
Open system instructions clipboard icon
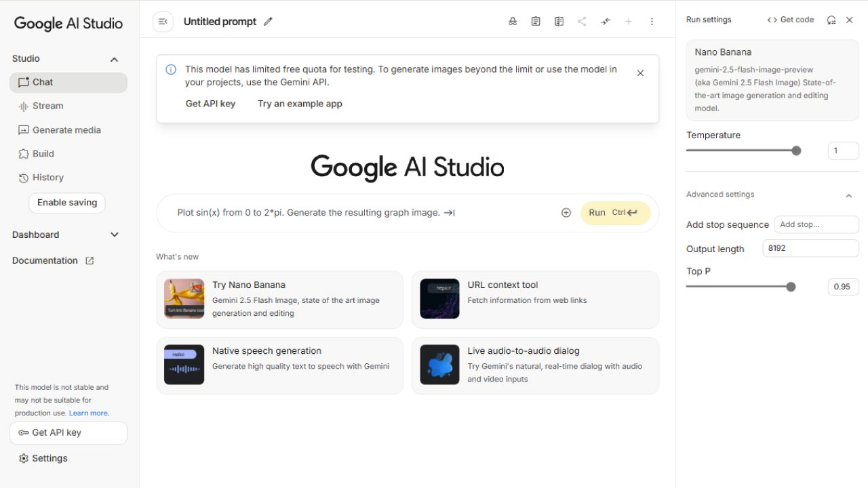[x=536, y=22]
